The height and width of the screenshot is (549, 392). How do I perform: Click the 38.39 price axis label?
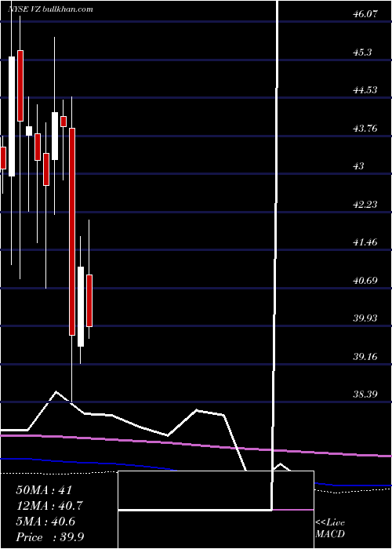point(366,394)
